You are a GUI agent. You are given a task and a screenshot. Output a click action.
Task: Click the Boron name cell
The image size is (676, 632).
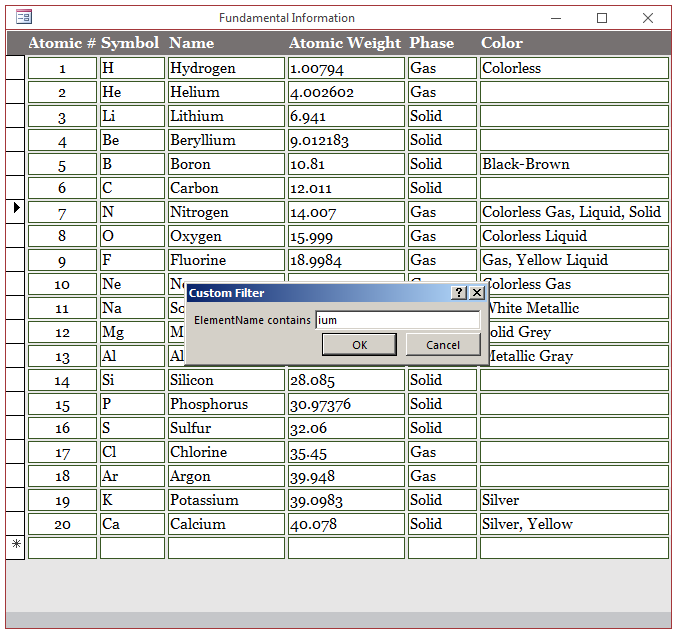226,164
